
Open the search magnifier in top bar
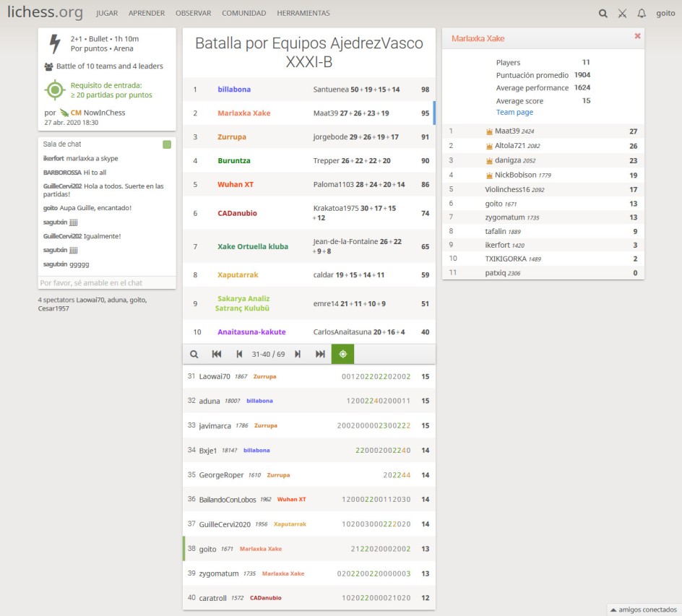point(603,13)
